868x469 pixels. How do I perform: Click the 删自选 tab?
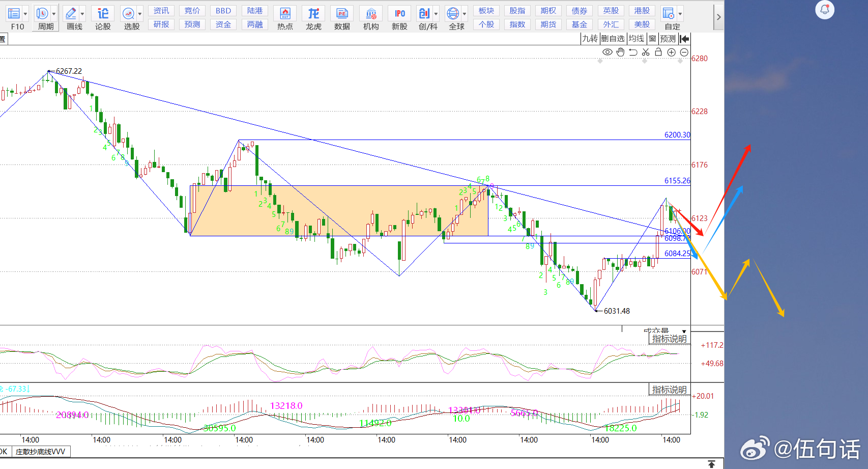pyautogui.click(x=613, y=39)
